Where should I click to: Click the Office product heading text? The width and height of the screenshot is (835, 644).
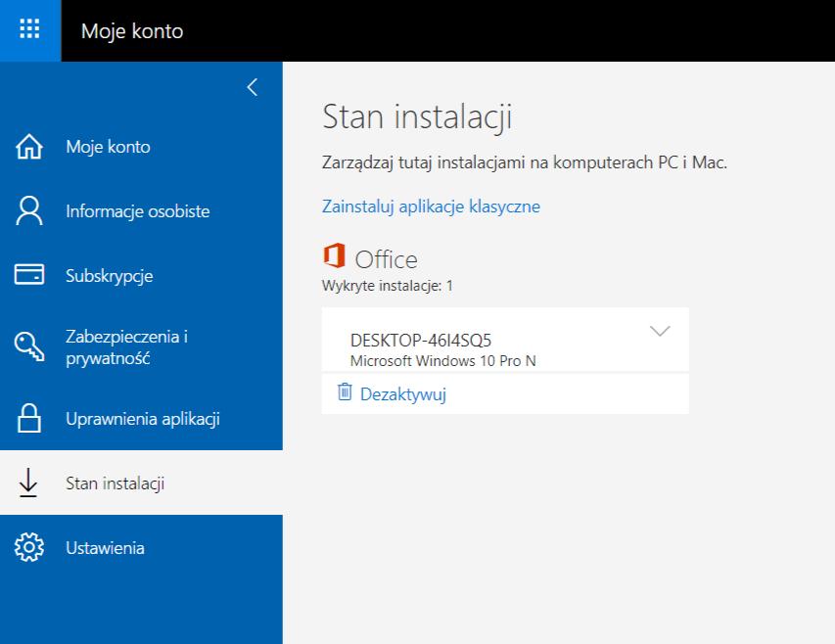tap(386, 259)
